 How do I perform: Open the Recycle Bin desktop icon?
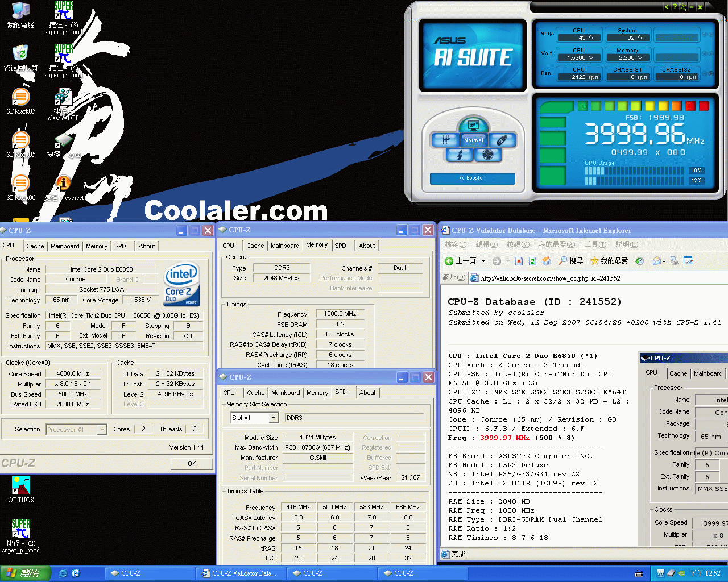click(20, 58)
